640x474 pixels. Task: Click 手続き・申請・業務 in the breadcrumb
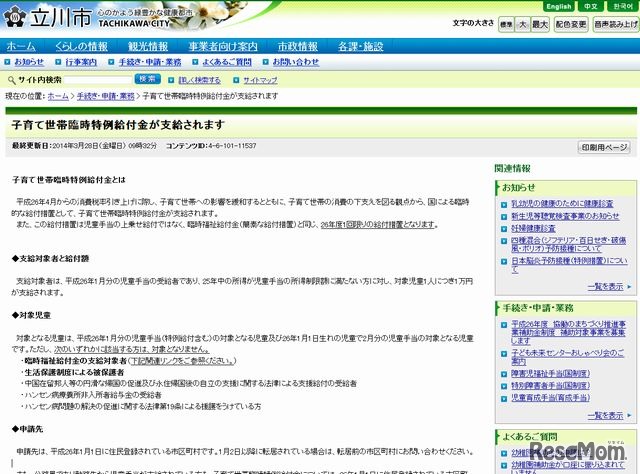pos(106,96)
